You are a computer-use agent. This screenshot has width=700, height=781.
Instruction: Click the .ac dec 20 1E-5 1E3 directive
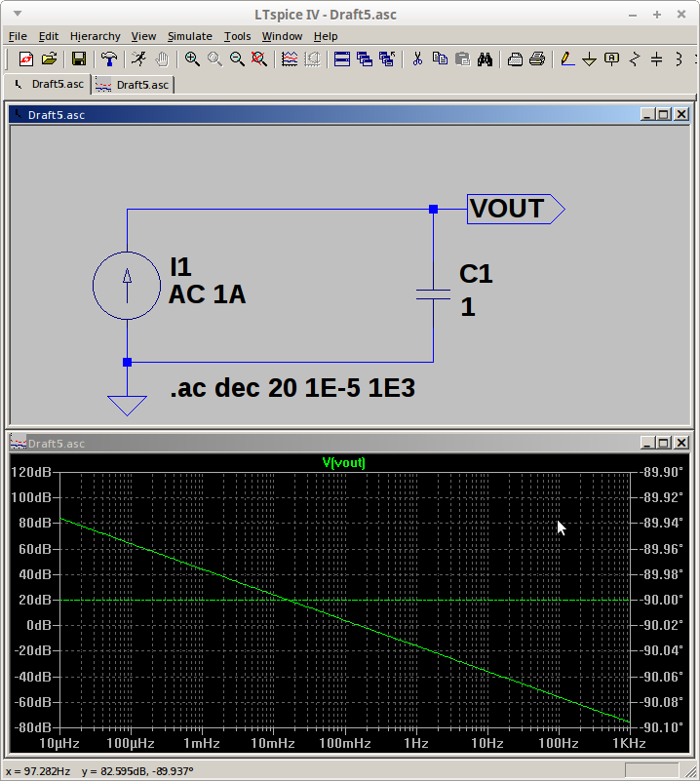(292, 388)
